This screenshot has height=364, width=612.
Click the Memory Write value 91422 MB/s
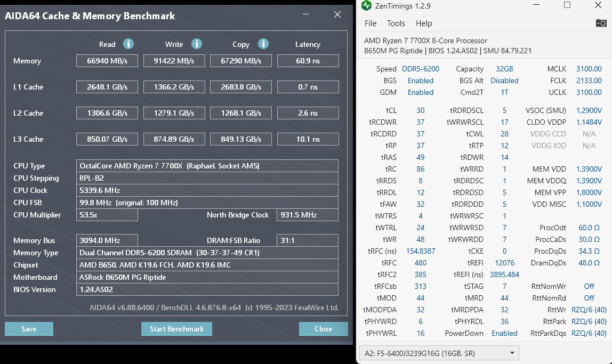[x=174, y=61]
